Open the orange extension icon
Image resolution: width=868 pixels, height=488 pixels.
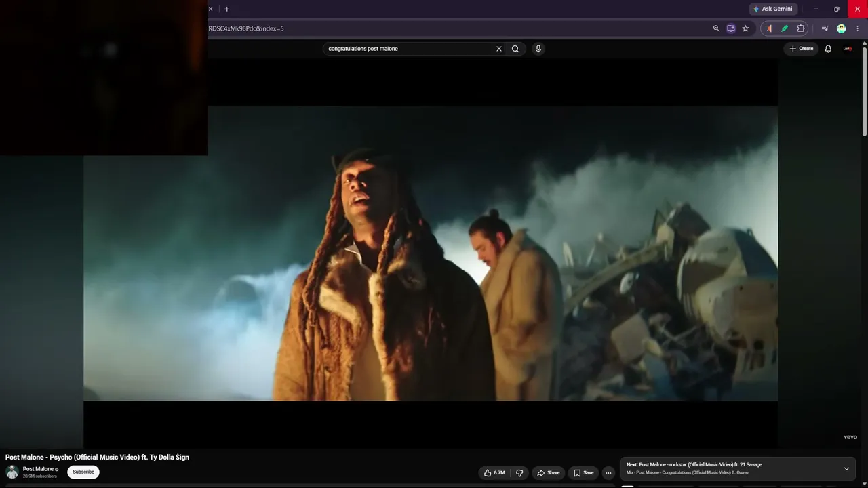pyautogui.click(x=769, y=28)
